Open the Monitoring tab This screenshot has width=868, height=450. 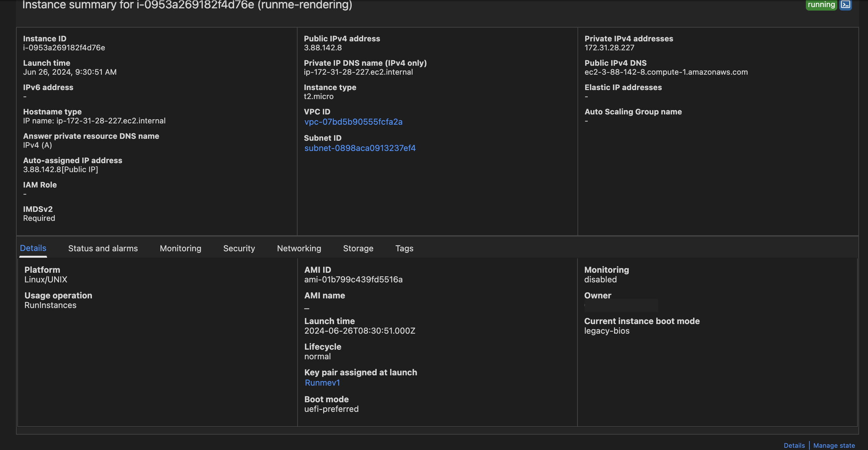(x=180, y=248)
